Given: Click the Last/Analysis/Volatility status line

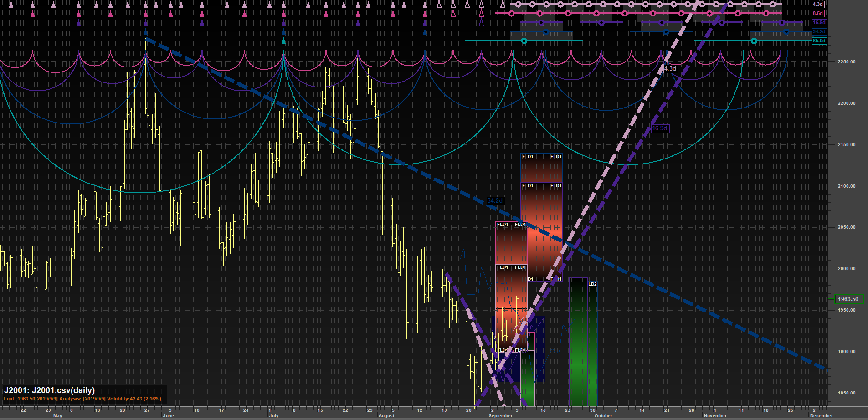Looking at the screenshot, I should [82, 399].
